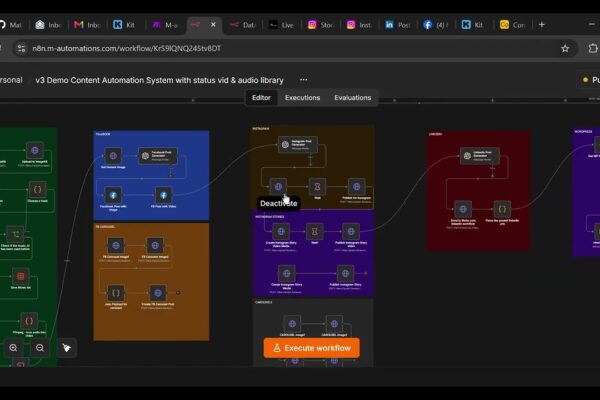Screen dimensions: 600x400
Task: Click the Execute workflow button
Action: tap(311, 348)
